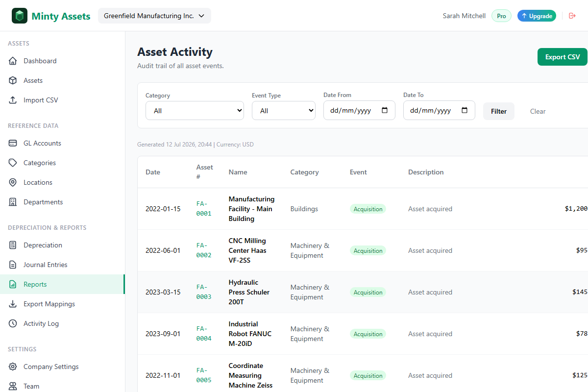
Task: Open the Greenfield Manufacturing Inc. company switcher
Action: coord(154,16)
